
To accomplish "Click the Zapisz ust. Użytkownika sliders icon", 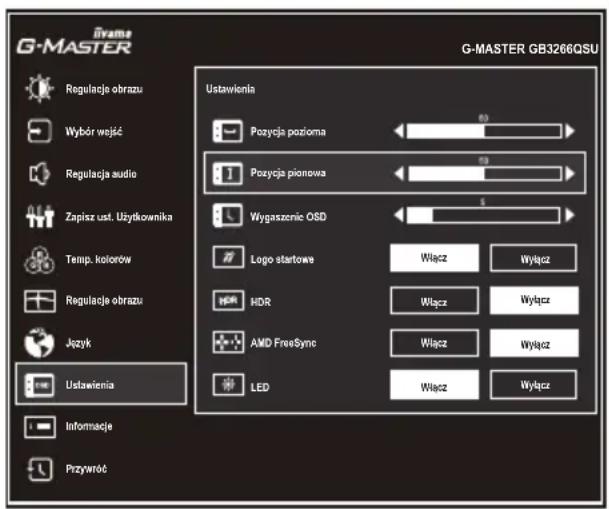I will click(39, 216).
